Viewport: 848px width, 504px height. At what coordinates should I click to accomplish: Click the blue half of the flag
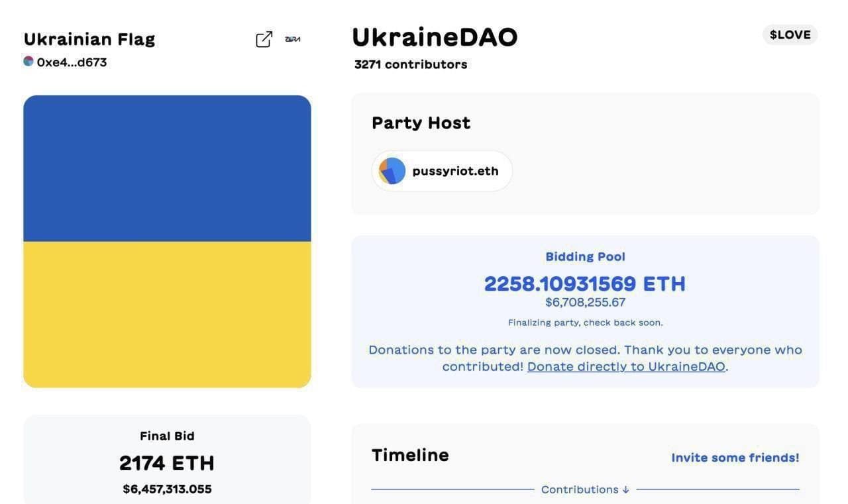click(167, 168)
